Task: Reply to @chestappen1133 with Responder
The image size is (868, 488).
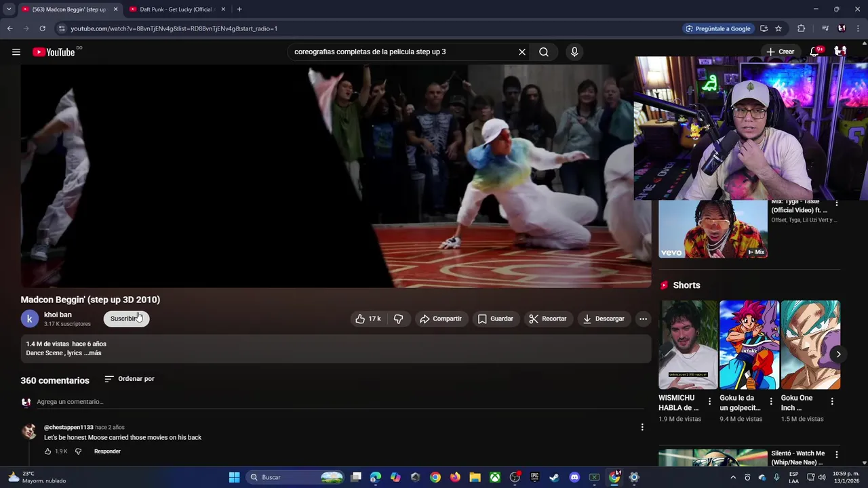Action: [x=107, y=451]
